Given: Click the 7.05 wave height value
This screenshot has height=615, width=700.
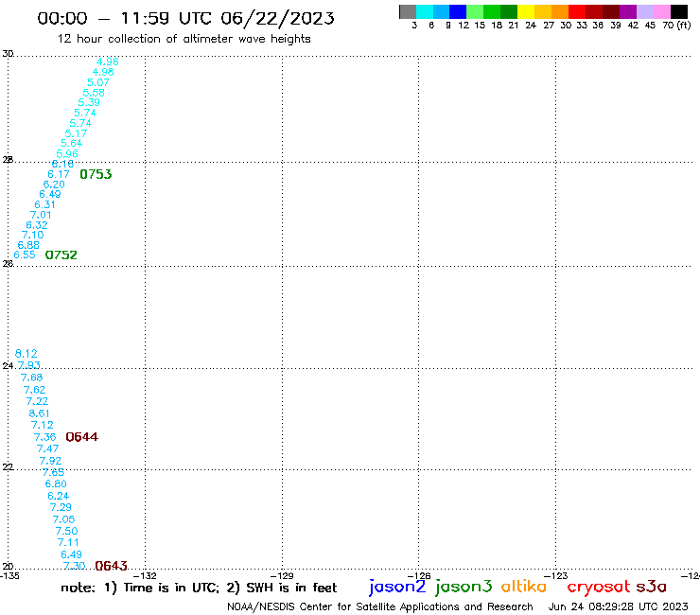Looking at the screenshot, I should [63, 519].
